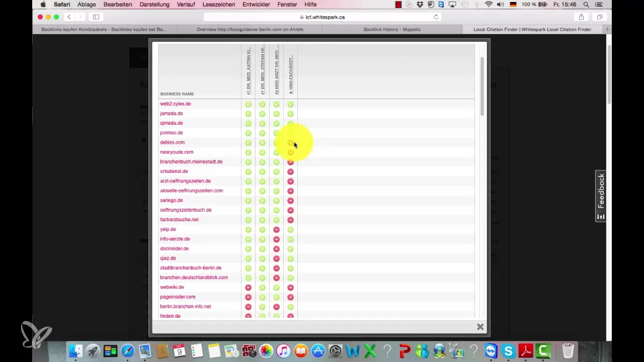
Task: Click red minus in HNO-Fachärzt column for ortsdienst.de
Action: point(290,171)
